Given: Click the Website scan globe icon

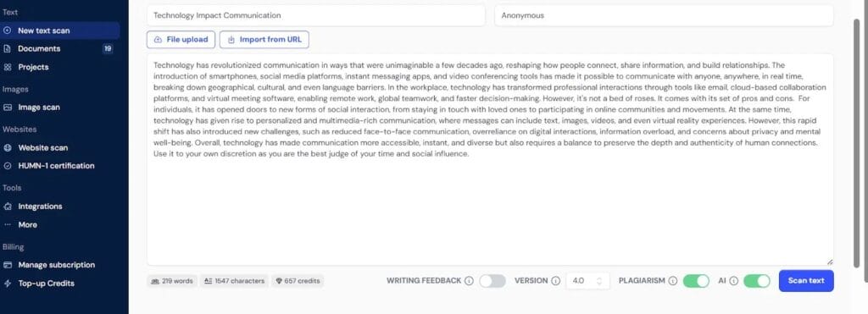Looking at the screenshot, I should (x=7, y=147).
